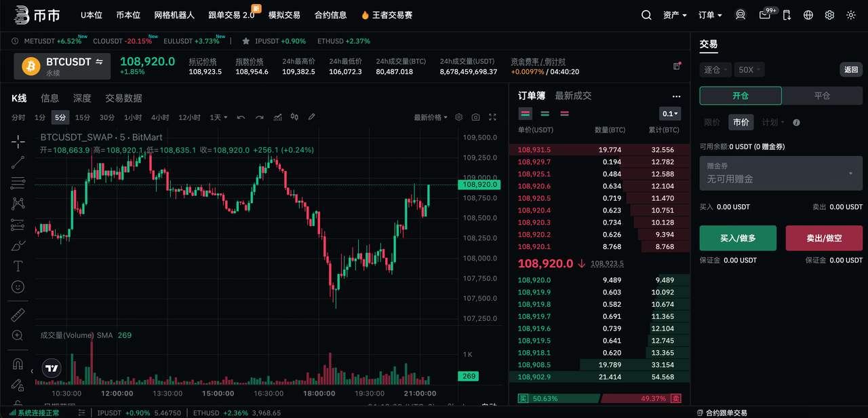Click the 买入/做多 buy long button
Screen dimensions: 868x418
click(738, 238)
